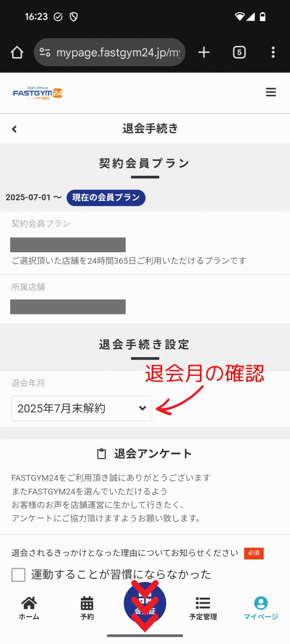This screenshot has height=644, width=290.
Task: Open the tab switcher showing 5 tabs
Action: tap(239, 53)
